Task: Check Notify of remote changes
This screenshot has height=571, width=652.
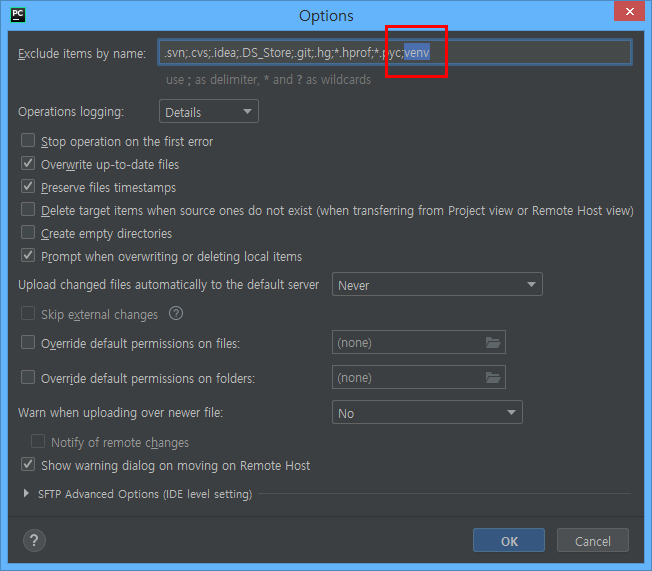Action: (x=38, y=442)
